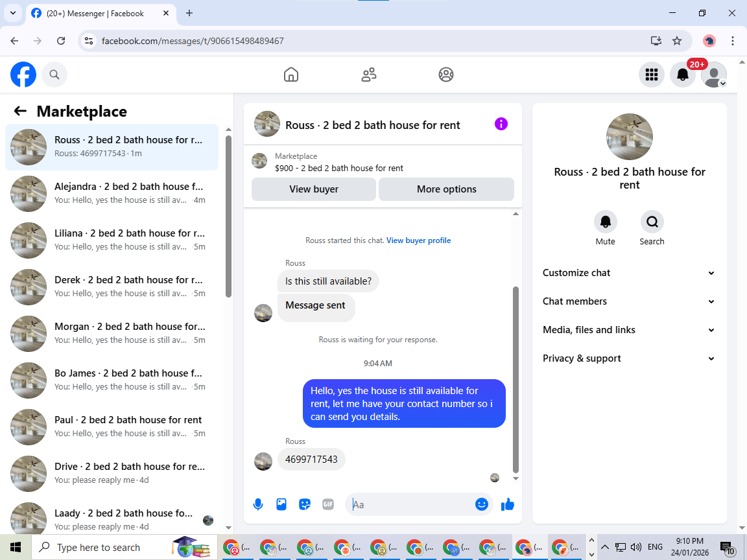The height and width of the screenshot is (560, 747).
Task: Click chat message scrollbar
Action: (x=516, y=380)
